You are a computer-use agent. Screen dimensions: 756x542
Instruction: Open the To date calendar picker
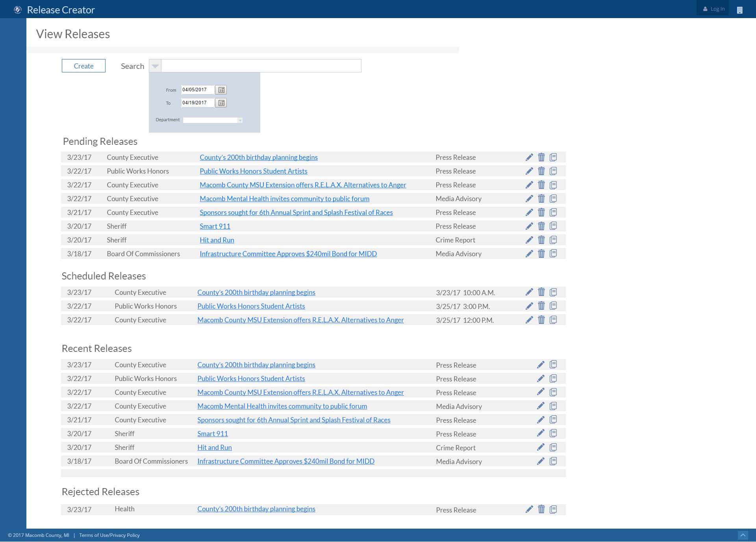221,103
